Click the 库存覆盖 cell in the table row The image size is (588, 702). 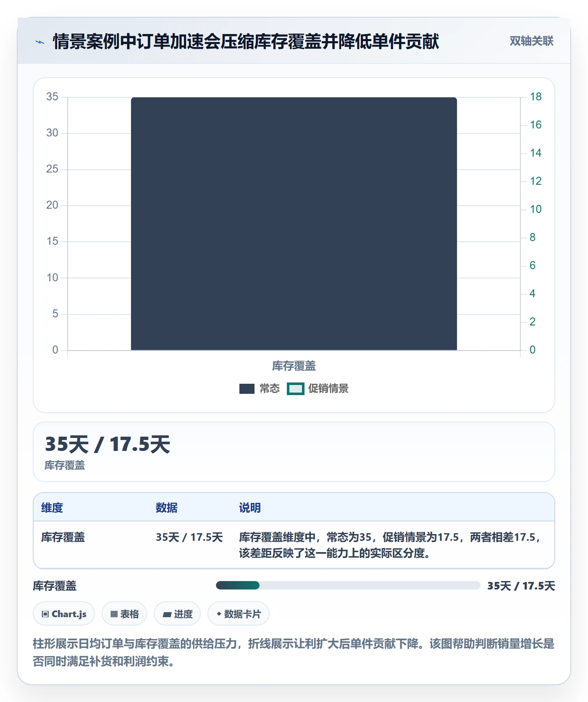coord(63,537)
